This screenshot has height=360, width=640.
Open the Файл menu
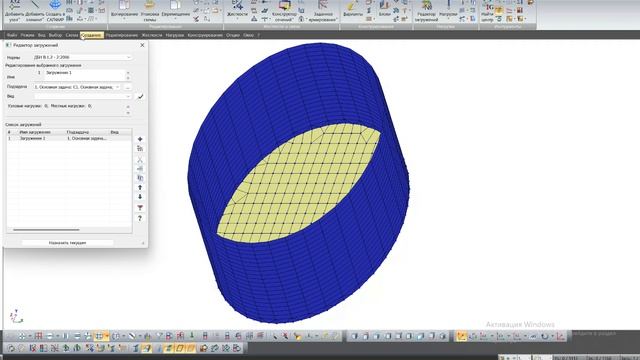pyautogui.click(x=12, y=35)
